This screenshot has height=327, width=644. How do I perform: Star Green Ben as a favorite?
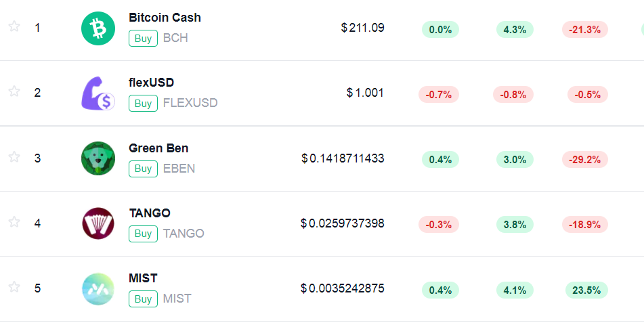[14, 156]
